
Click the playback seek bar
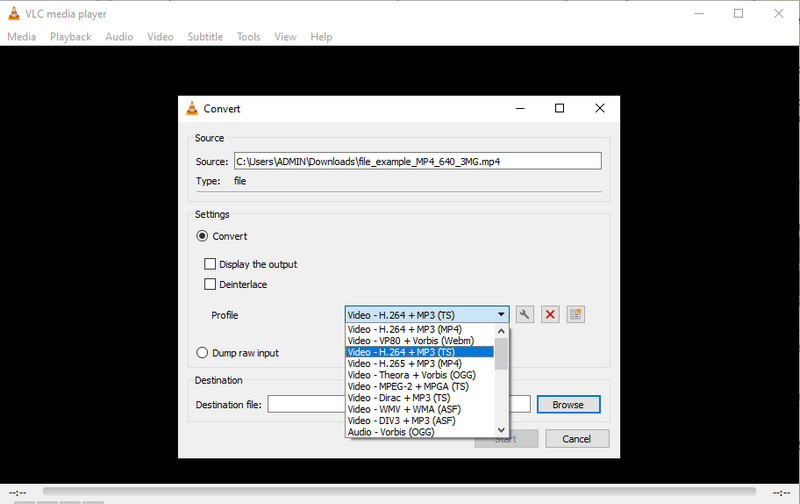click(399, 491)
